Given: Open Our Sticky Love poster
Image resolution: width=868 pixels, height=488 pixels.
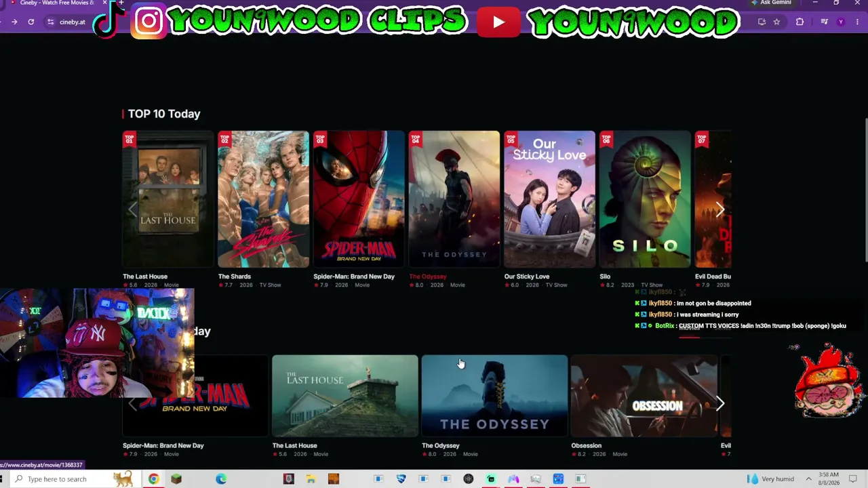Looking at the screenshot, I should pos(549,199).
